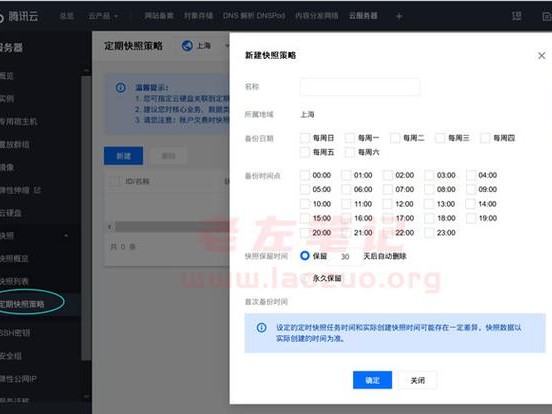This screenshot has width=552, height=414.
Task: Check the 每周五 backup day
Action: click(305, 152)
